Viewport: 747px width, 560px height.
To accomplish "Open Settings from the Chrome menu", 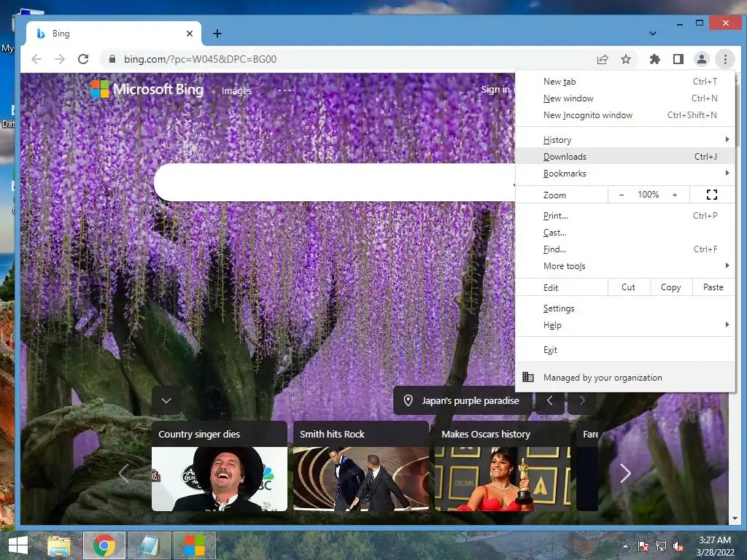I will pyautogui.click(x=624, y=308).
